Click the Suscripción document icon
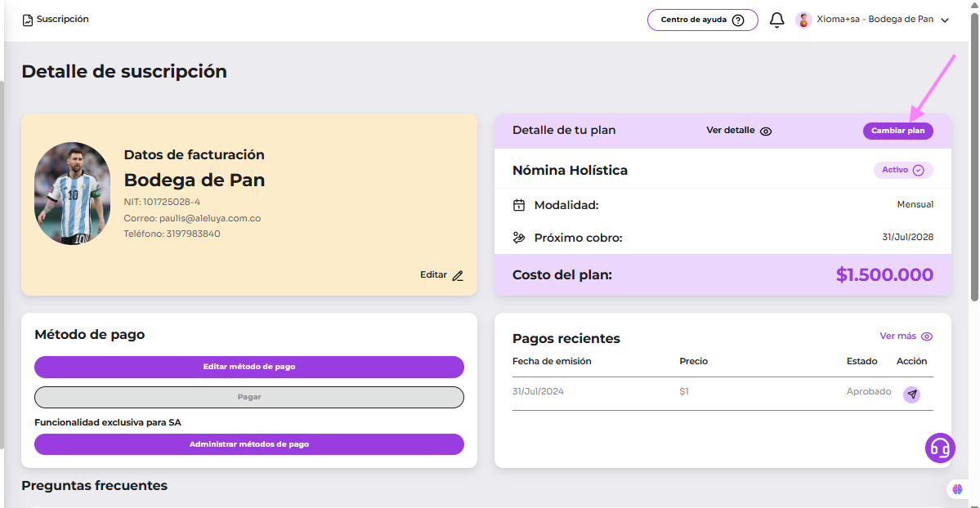 click(28, 20)
